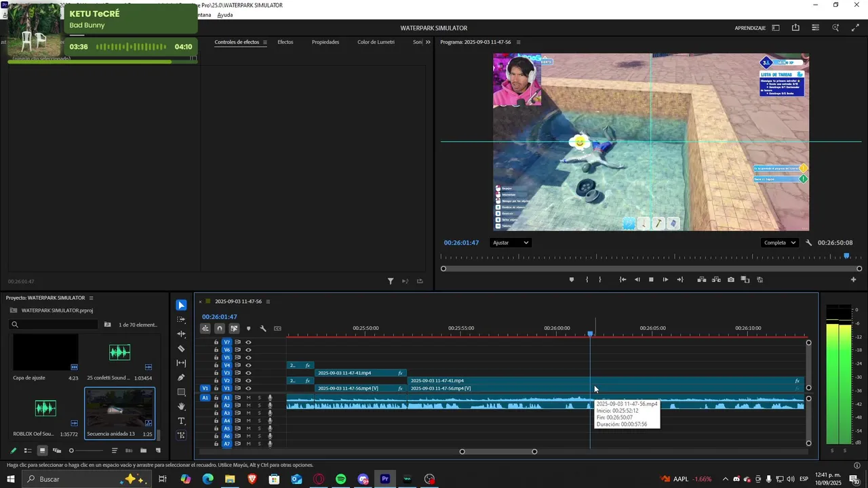Toggle V7 track output eye
The height and width of the screenshot is (488, 868).
248,342
